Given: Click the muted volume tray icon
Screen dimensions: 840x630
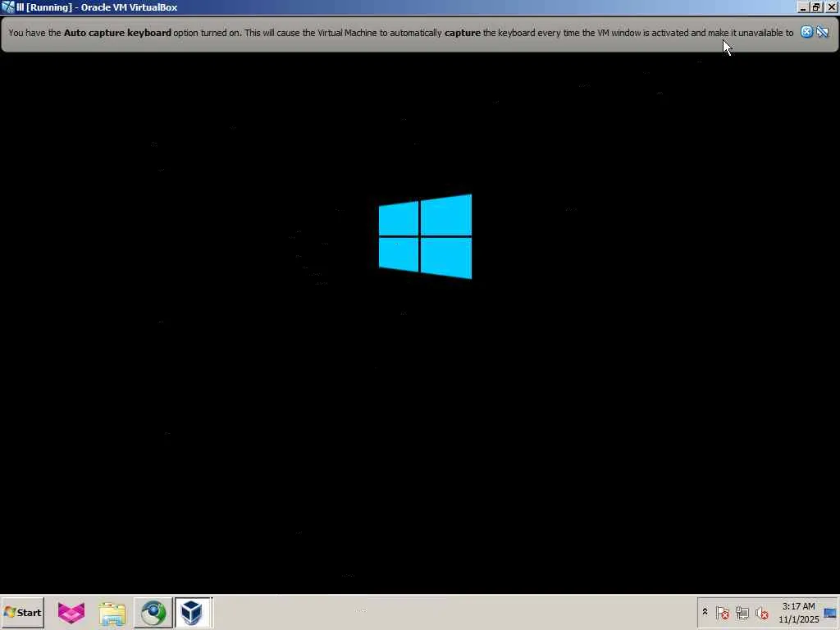Looking at the screenshot, I should [x=761, y=612].
